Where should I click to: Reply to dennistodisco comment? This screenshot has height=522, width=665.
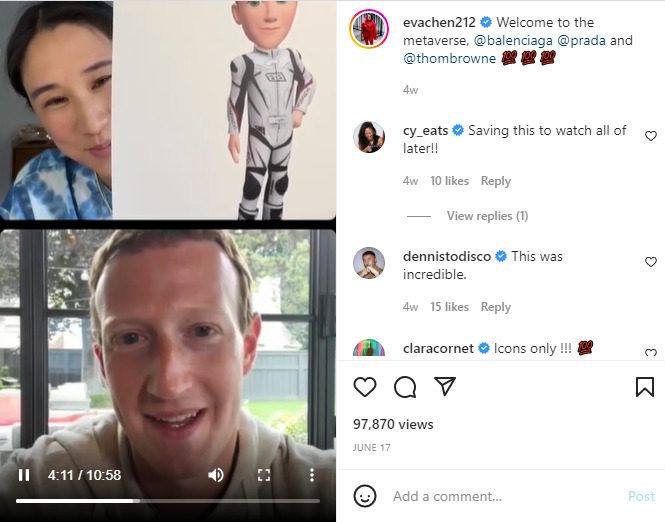(x=496, y=307)
